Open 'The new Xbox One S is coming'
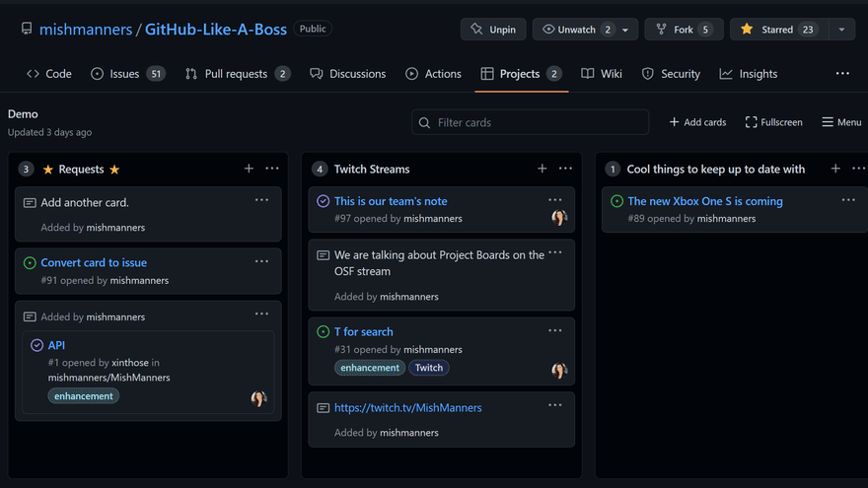Image resolution: width=868 pixels, height=488 pixels. (705, 201)
